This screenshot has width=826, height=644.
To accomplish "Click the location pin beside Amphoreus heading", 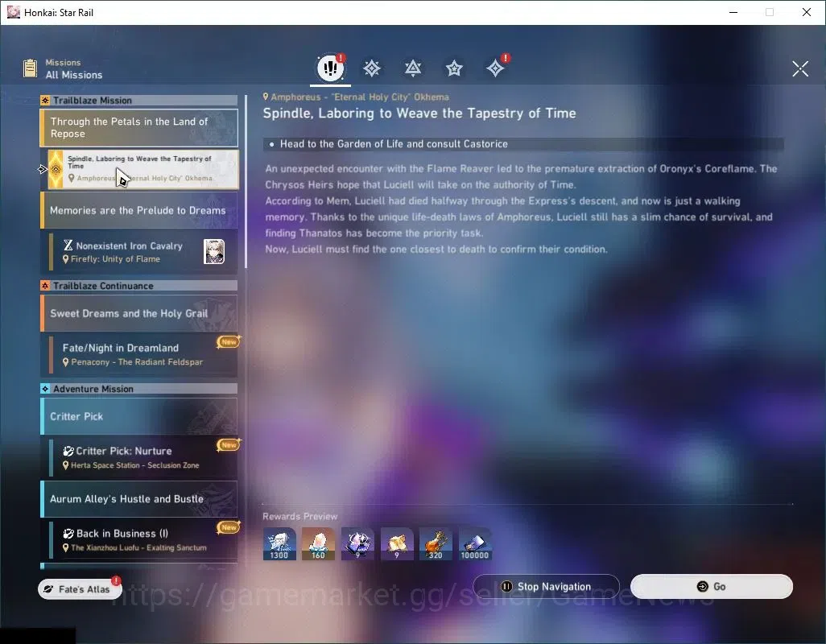I will click(266, 97).
